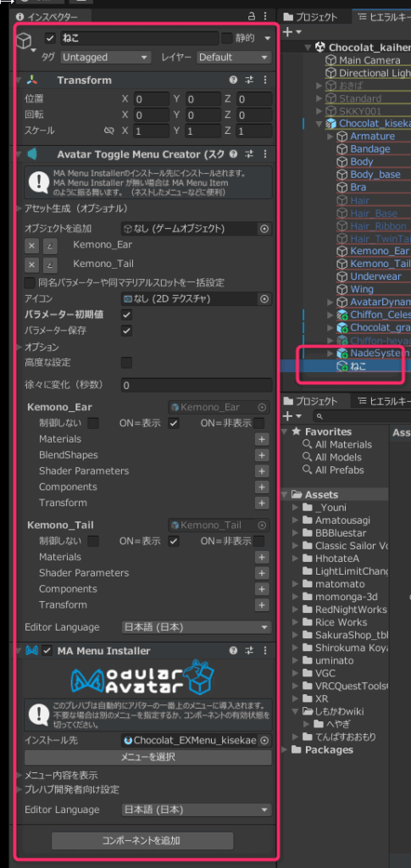Check 制御しない for Kemono_Ear
This screenshot has width=411, height=868.
[93, 424]
